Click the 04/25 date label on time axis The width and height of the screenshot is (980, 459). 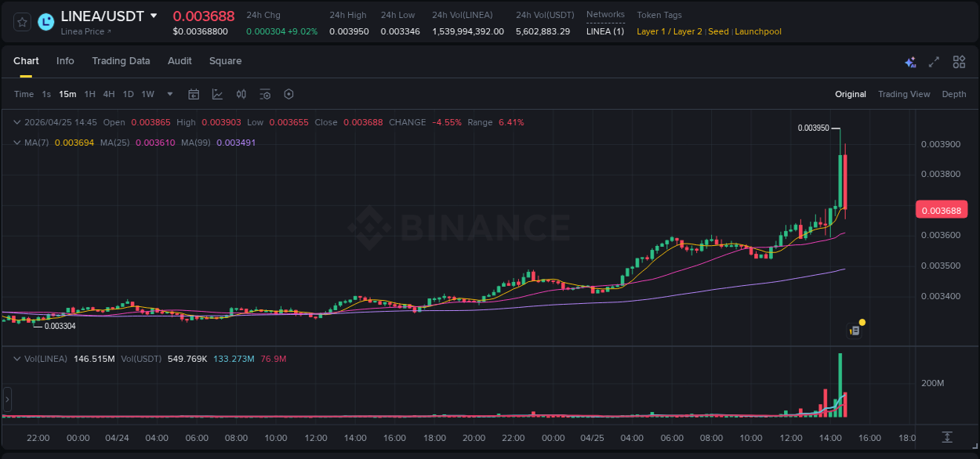tap(592, 438)
